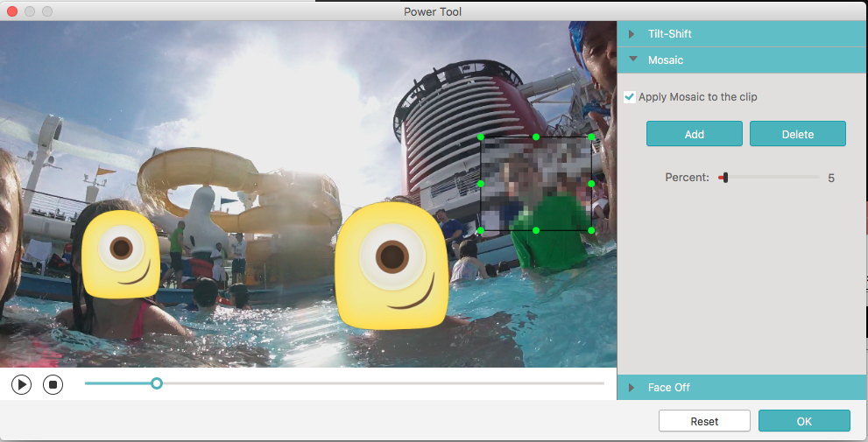Close the Power Tool window
Image resolution: width=868 pixels, height=442 pixels.
coord(12,11)
